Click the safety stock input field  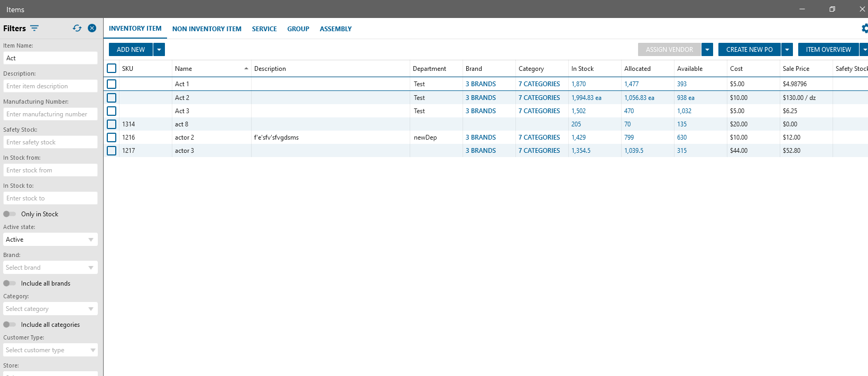50,142
